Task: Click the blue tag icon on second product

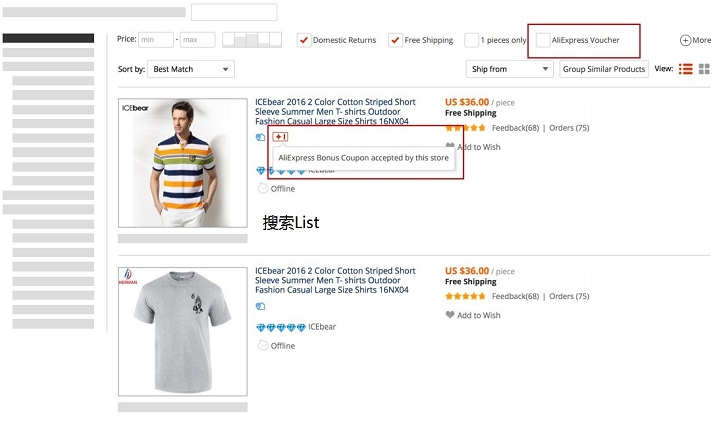Action: [x=261, y=306]
